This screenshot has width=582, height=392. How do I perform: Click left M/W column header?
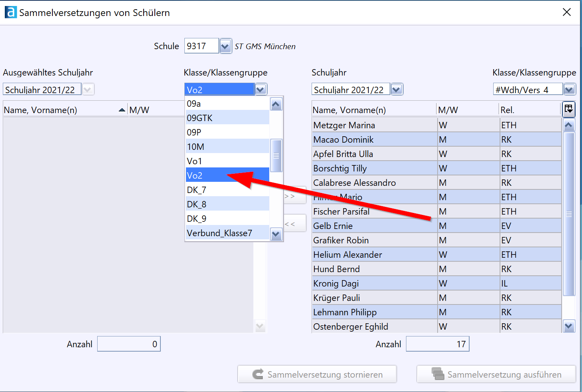click(156, 110)
